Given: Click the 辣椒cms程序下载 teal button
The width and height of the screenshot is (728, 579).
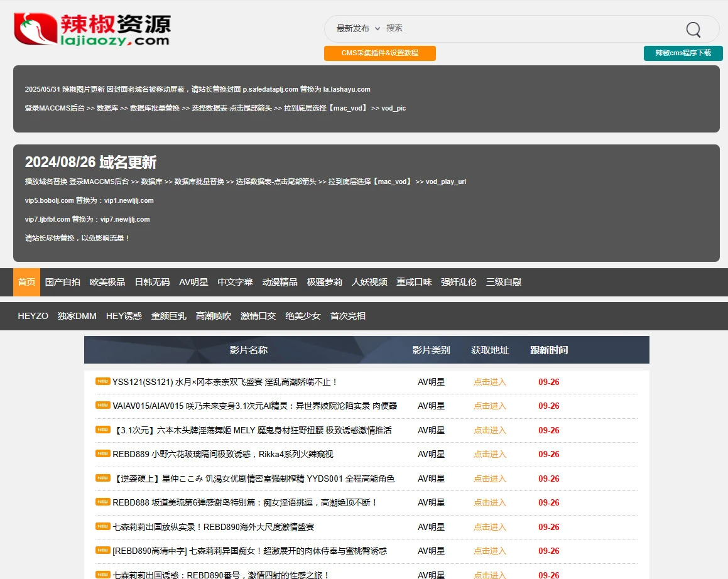Looking at the screenshot, I should pyautogui.click(x=683, y=53).
